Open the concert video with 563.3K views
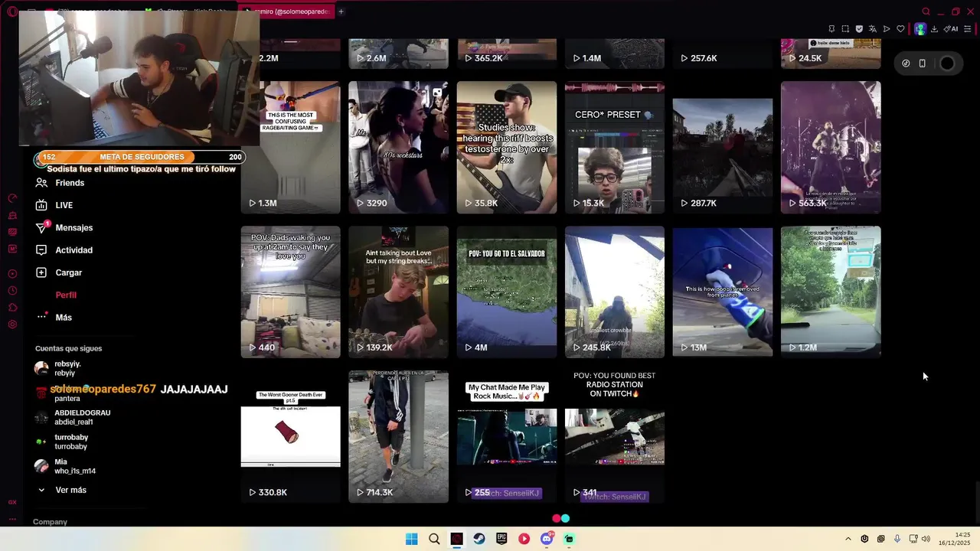This screenshot has width=980, height=551. (831, 147)
